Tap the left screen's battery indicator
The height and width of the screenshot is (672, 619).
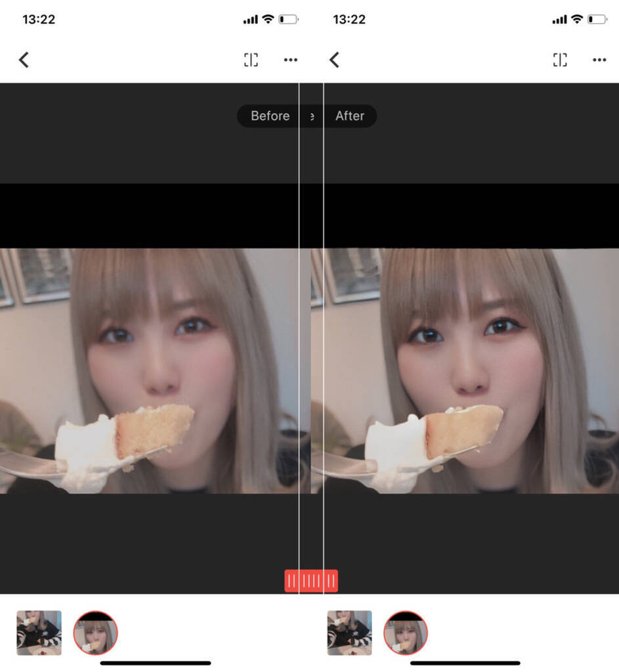[x=288, y=19]
